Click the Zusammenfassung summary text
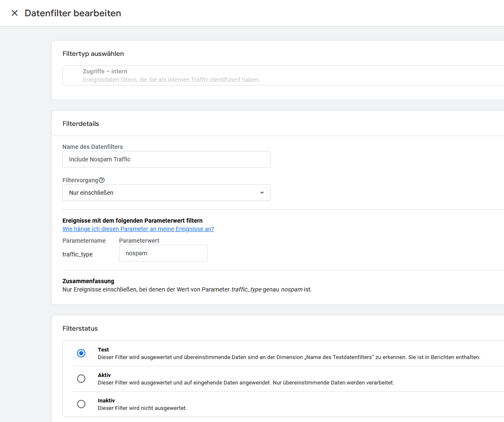This screenshot has height=422, width=504. pyautogui.click(x=187, y=289)
